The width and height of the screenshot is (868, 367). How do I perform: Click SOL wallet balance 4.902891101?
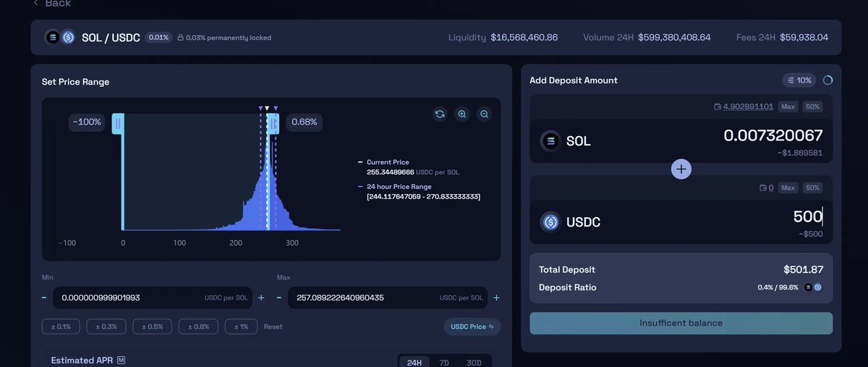tap(748, 106)
